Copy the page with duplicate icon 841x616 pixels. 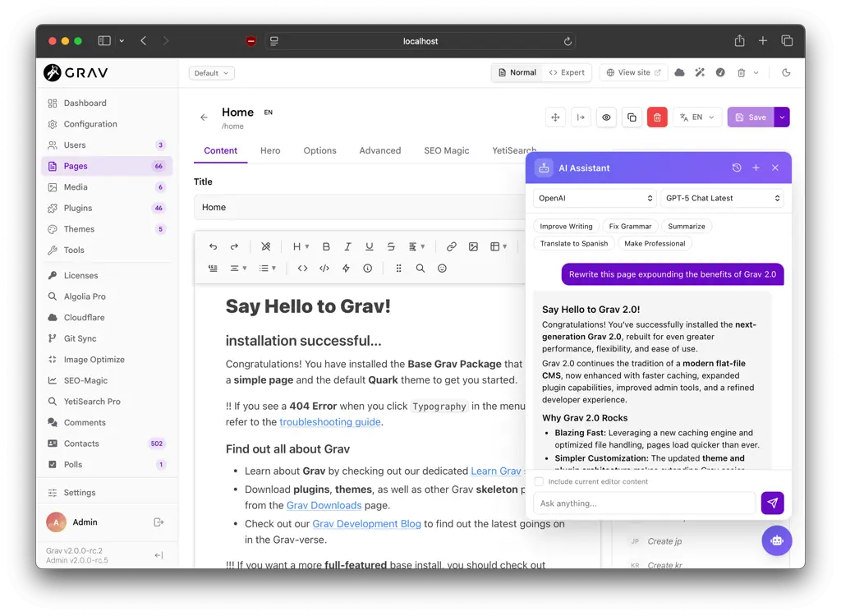coord(632,117)
